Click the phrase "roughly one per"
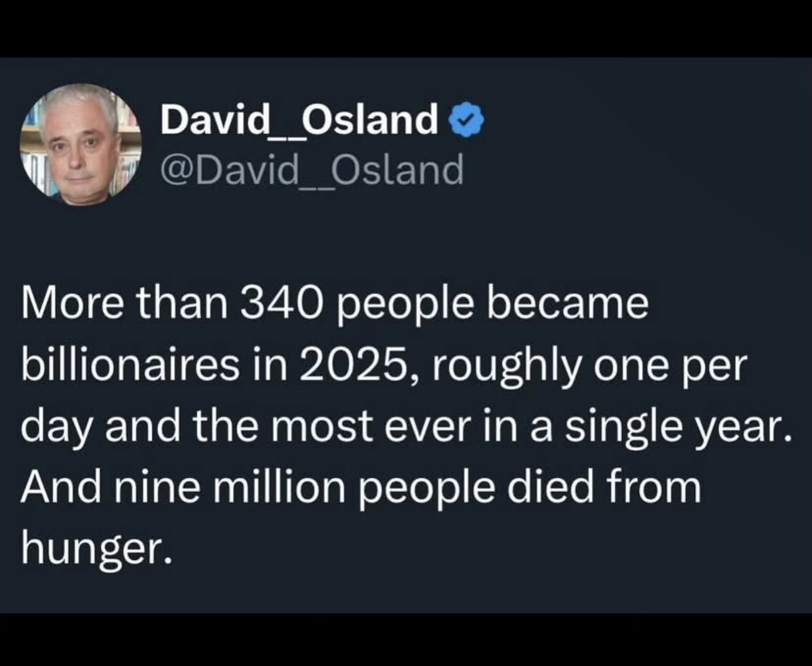 point(585,367)
